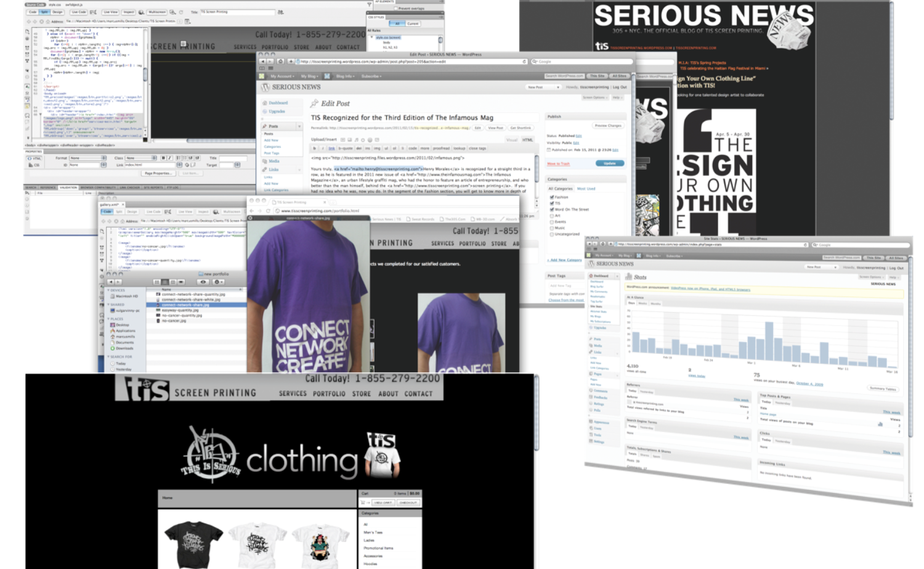Click Add New Category link
The height and width of the screenshot is (569, 924).
point(565,260)
